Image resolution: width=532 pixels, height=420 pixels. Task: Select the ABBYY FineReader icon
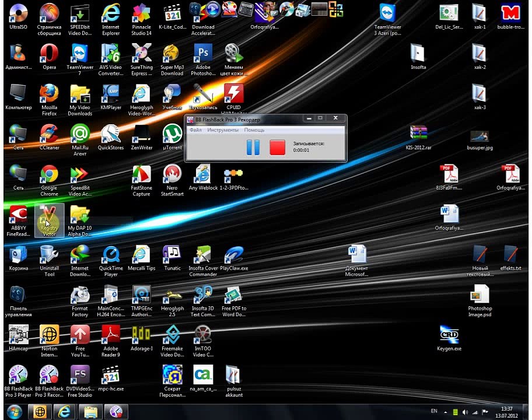(18, 221)
